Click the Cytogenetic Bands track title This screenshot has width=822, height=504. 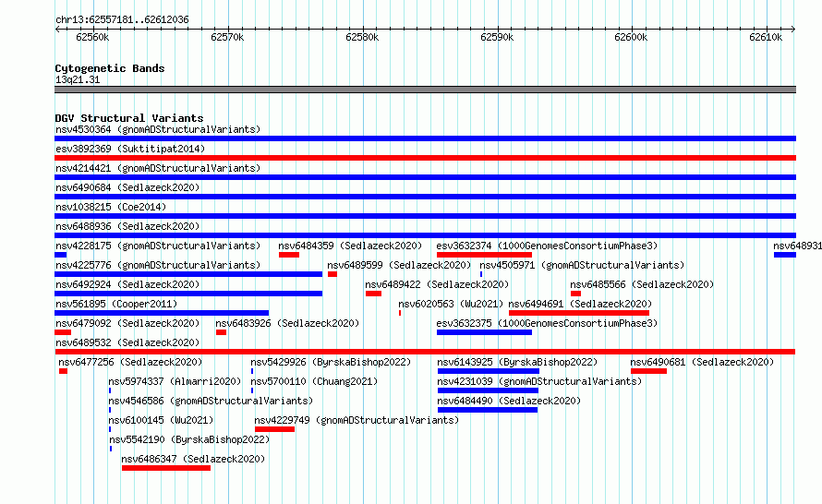110,68
